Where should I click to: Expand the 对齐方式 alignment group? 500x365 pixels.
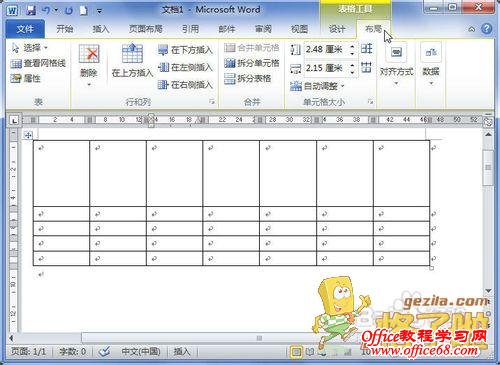point(396,64)
